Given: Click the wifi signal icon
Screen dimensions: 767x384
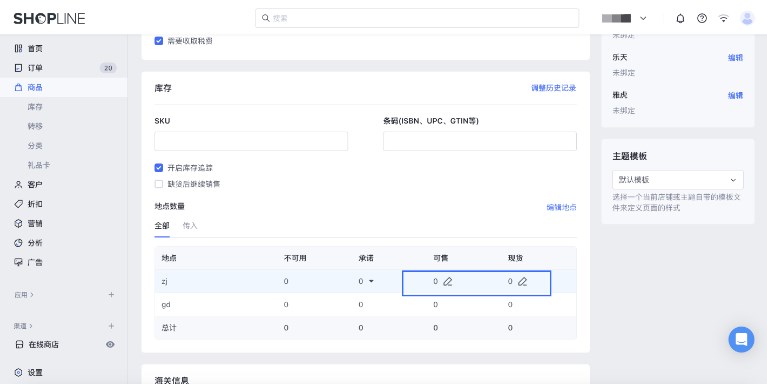Looking at the screenshot, I should click(x=723, y=19).
